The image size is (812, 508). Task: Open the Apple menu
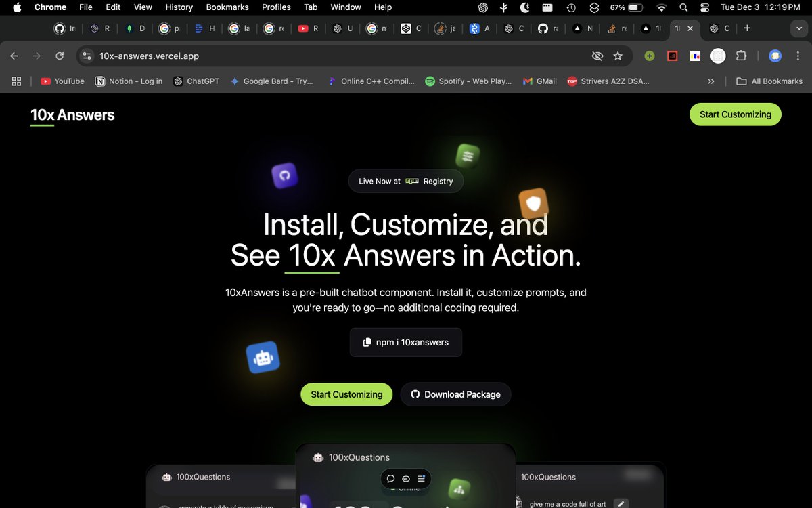click(17, 7)
